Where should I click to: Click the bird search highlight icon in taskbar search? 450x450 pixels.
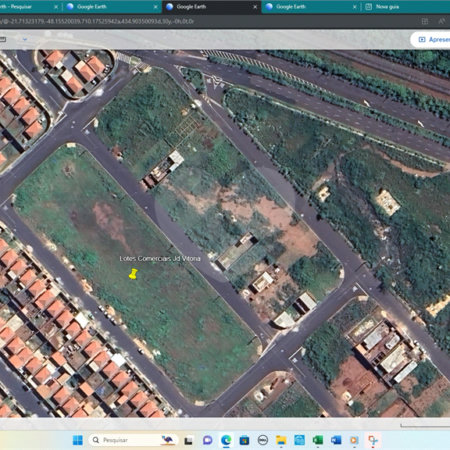coord(168,440)
